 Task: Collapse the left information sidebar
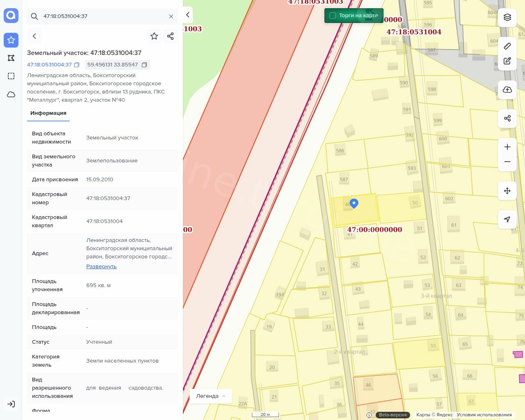(x=188, y=15)
